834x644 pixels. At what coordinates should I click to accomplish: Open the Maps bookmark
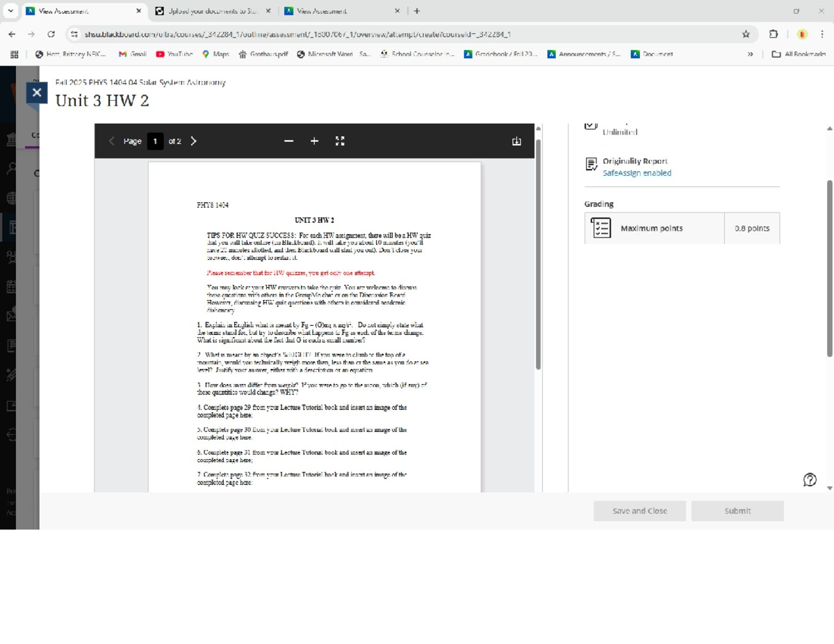215,54
